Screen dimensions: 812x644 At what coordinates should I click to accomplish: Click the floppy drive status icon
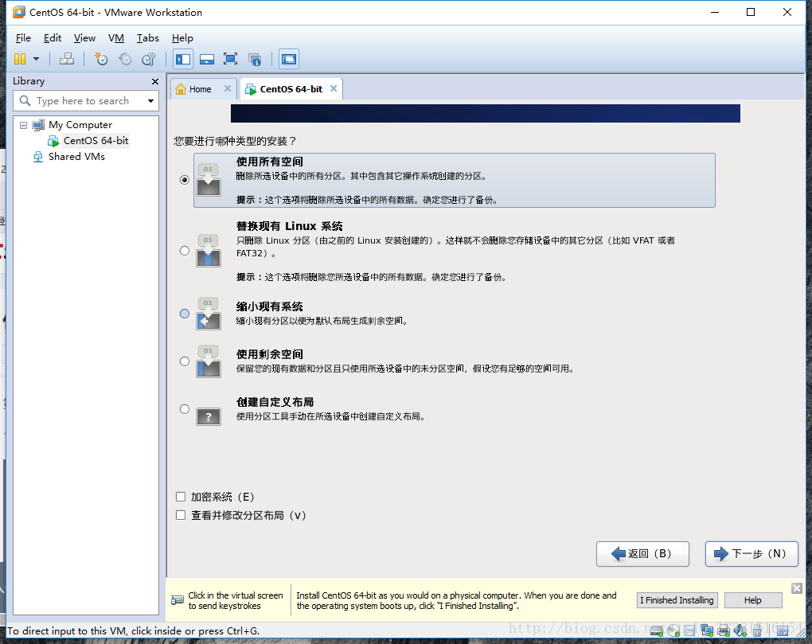click(x=689, y=630)
